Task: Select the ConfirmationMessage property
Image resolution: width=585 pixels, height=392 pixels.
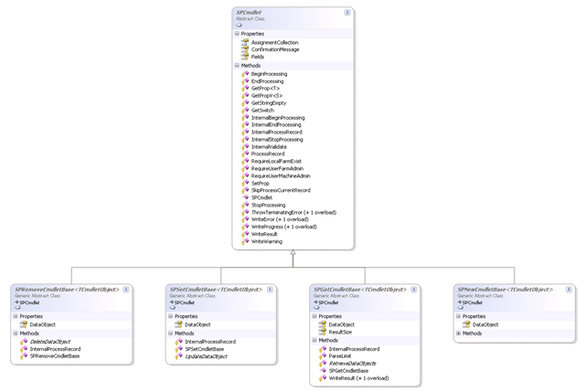Action: click(275, 49)
